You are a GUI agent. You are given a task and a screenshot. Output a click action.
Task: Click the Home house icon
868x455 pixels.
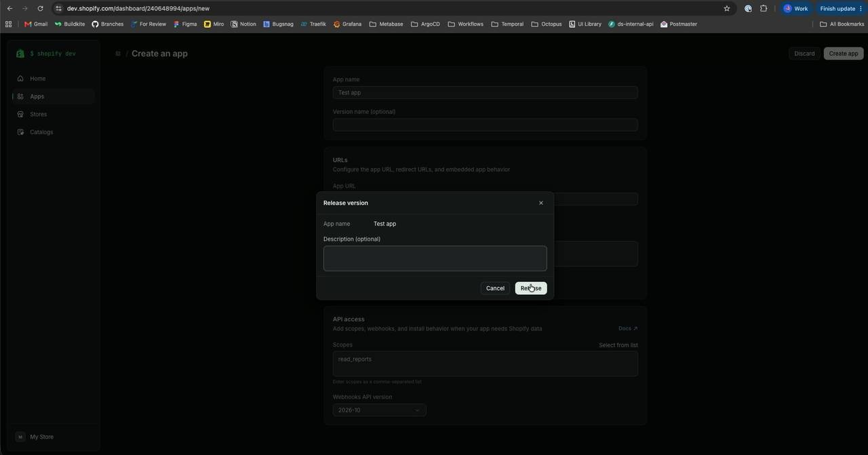click(x=20, y=79)
